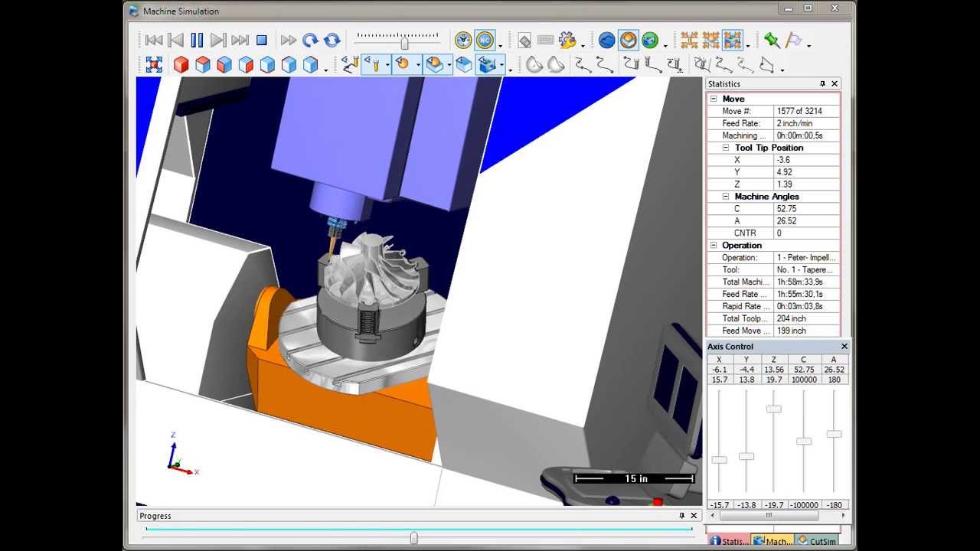Click the eraser-like icon in top toolbar

tap(524, 41)
